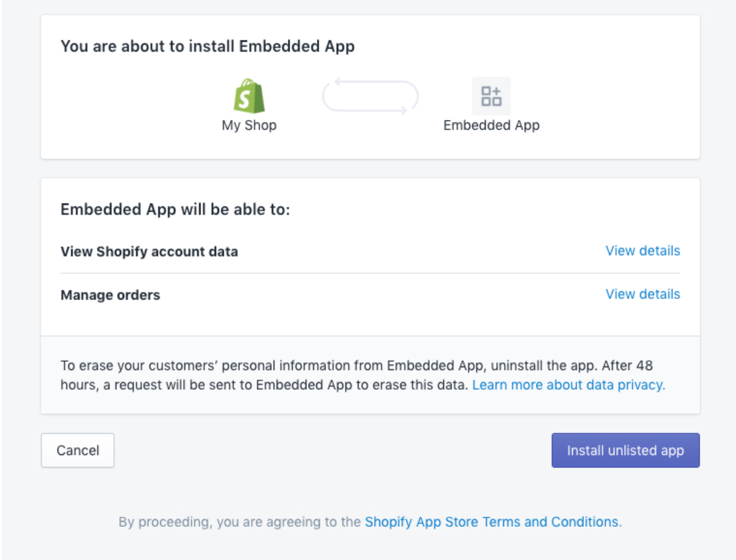The width and height of the screenshot is (736, 560).
Task: Click the Embedded App label under the icon
Action: click(x=491, y=126)
